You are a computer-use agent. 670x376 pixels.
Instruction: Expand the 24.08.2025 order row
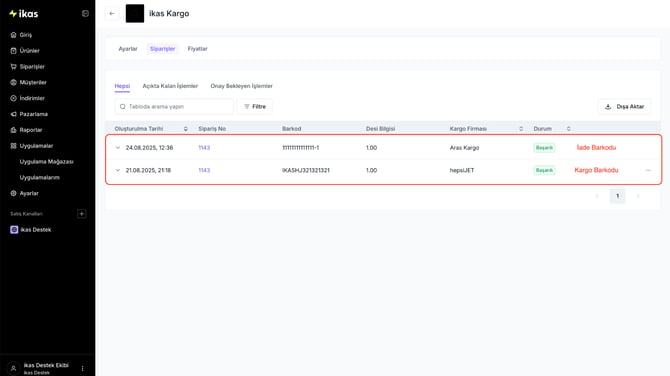pos(118,148)
